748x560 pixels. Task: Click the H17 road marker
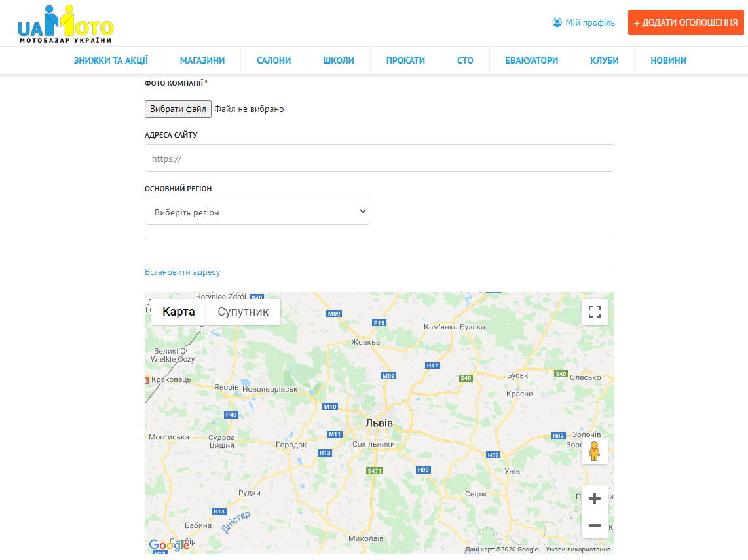tap(432, 365)
